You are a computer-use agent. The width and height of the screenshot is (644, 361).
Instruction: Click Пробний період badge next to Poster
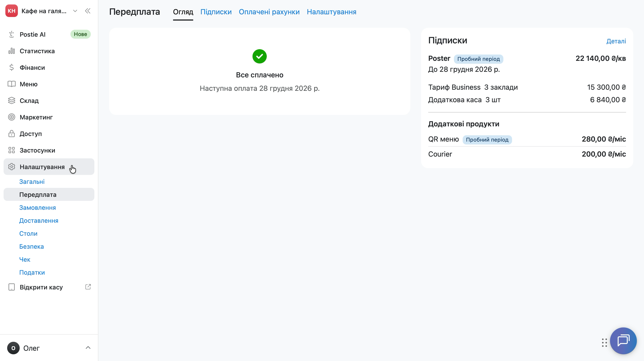[x=479, y=59]
